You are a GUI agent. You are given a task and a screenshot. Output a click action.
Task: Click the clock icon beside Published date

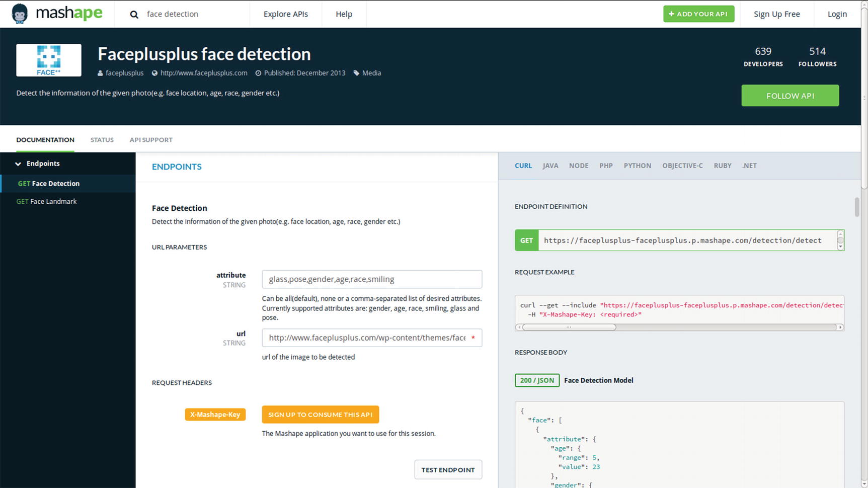coord(258,73)
